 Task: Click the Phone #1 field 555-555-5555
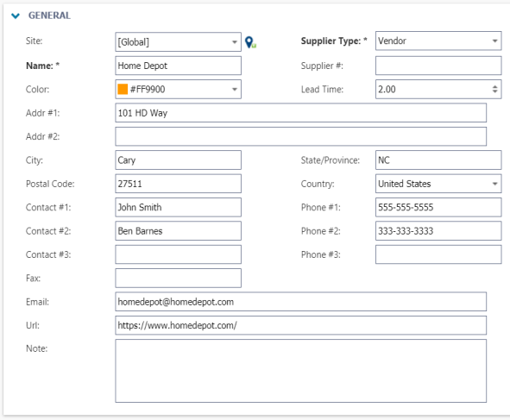438,207
